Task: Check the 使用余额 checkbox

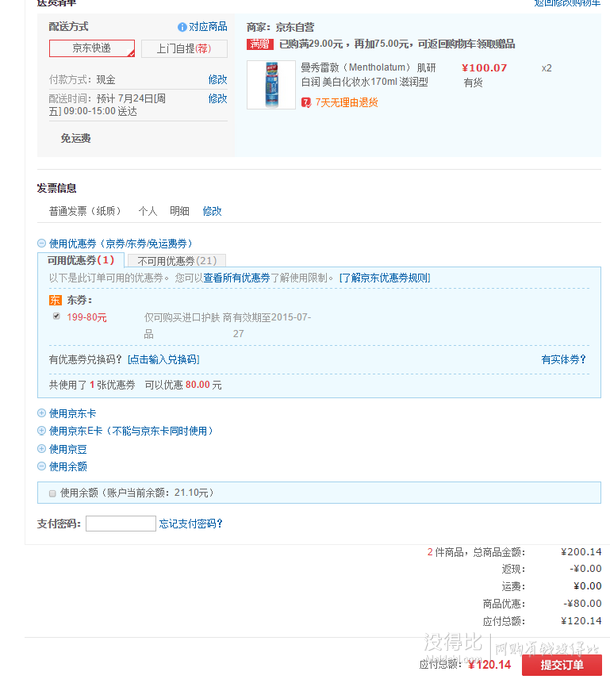Action: tap(53, 494)
